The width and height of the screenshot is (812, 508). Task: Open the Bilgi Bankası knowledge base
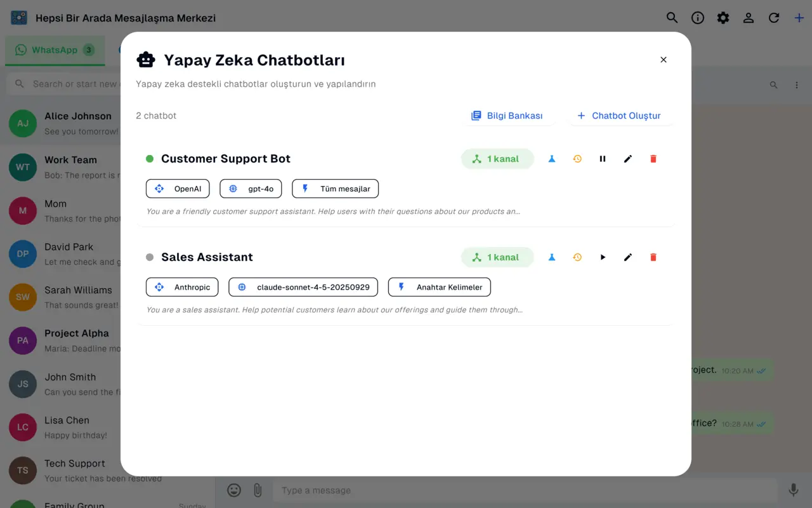pos(507,116)
